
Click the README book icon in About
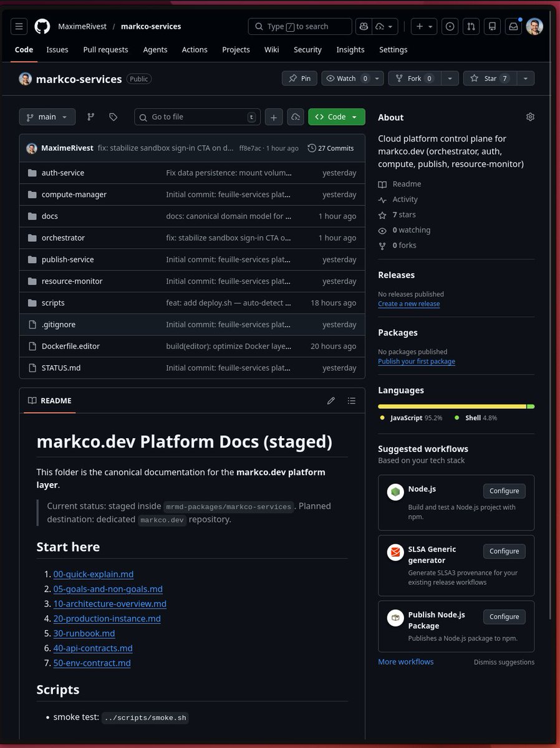pos(382,184)
